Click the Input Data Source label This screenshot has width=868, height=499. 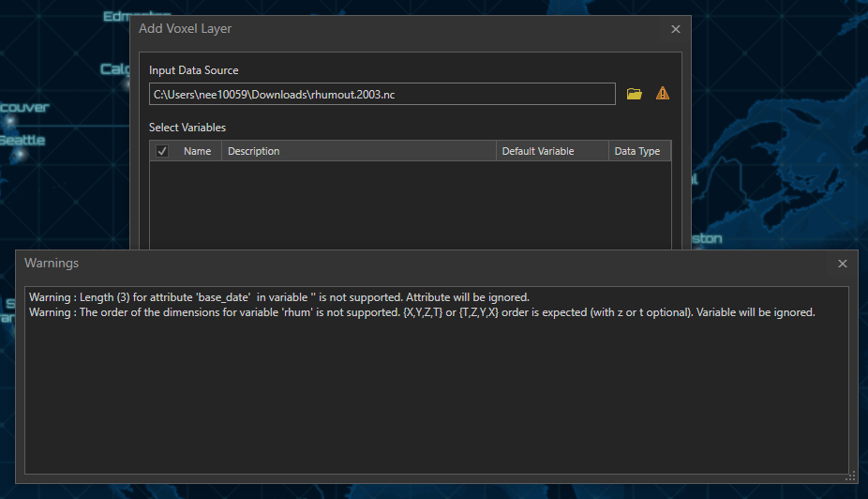(194, 70)
